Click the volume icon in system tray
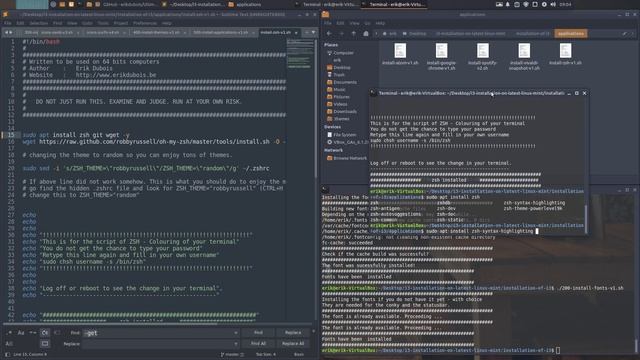This screenshot has height=360, width=640. [x=553, y=4]
